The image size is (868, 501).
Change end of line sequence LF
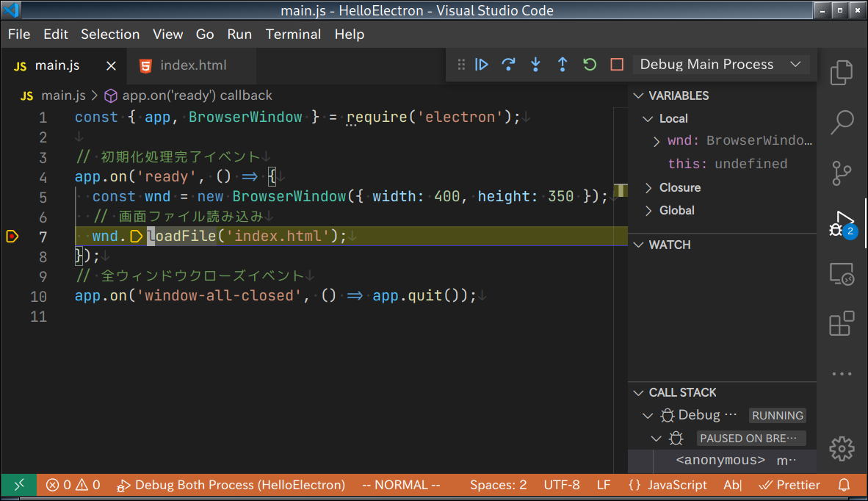pyautogui.click(x=604, y=486)
